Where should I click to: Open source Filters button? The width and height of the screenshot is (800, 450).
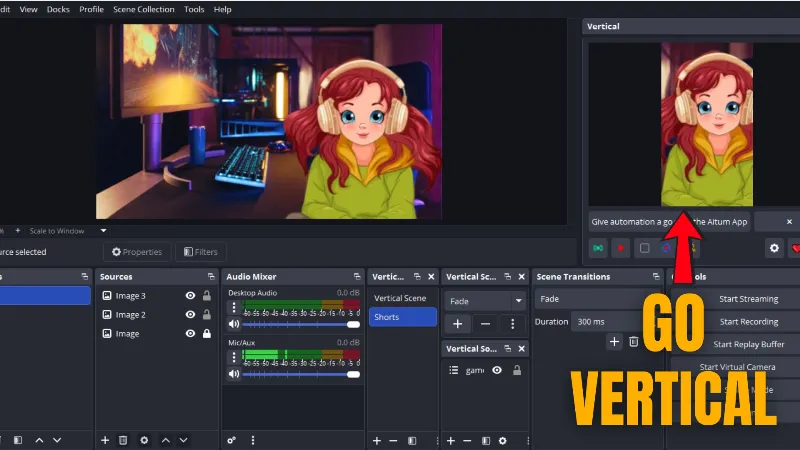[200, 252]
